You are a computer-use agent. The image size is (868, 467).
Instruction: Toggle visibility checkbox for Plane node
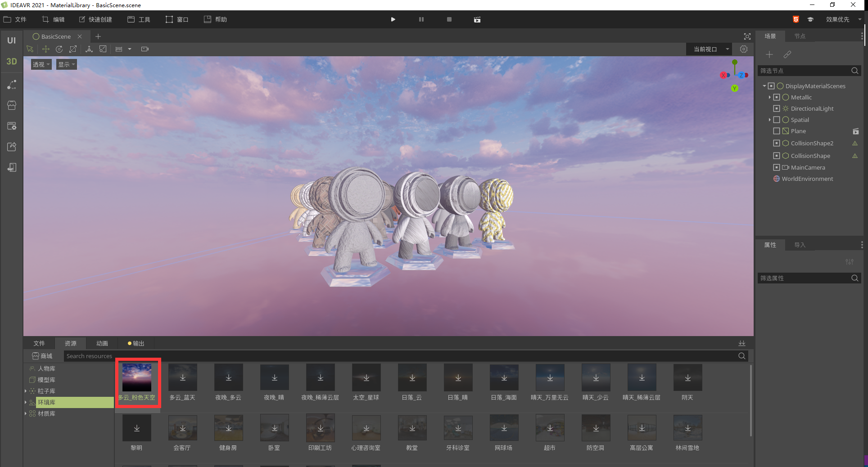(x=776, y=131)
